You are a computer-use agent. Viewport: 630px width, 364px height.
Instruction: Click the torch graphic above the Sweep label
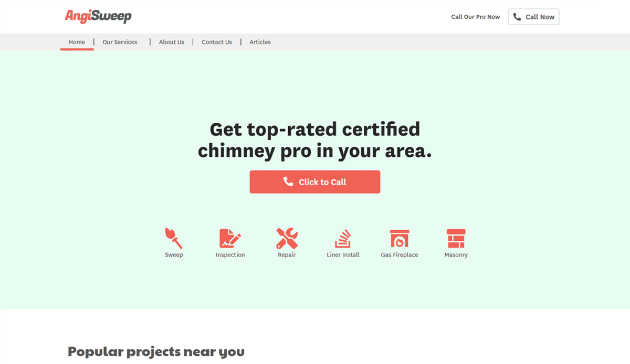pos(174,237)
